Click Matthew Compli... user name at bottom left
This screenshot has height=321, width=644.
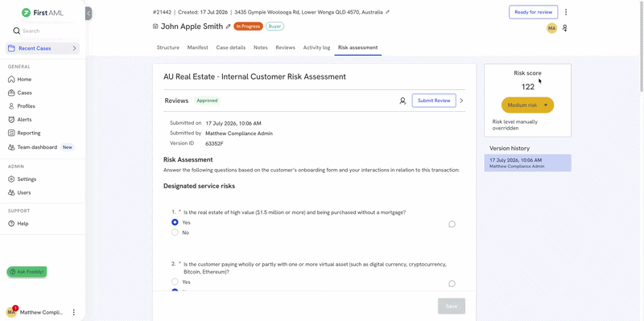click(x=42, y=312)
